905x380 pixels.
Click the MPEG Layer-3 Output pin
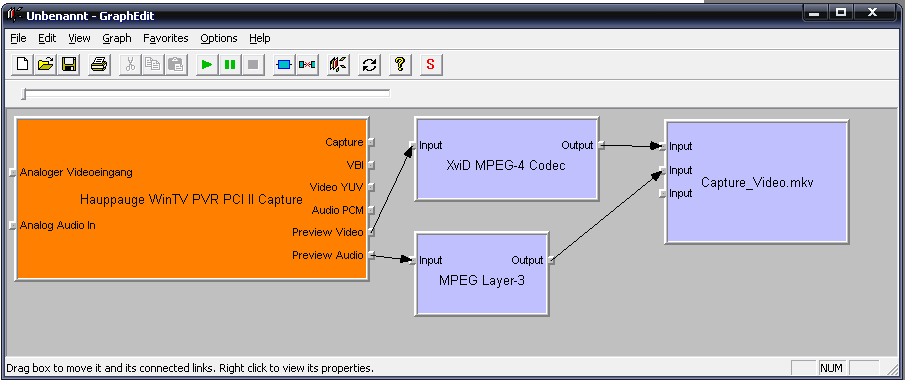(551, 260)
